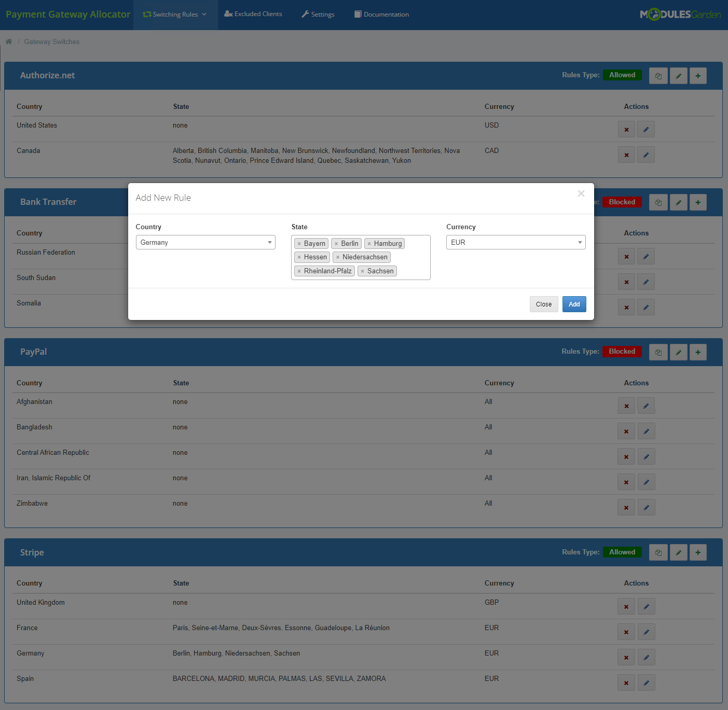Go to the Excluded Clients menu item
This screenshot has height=710, width=728.
[253, 14]
